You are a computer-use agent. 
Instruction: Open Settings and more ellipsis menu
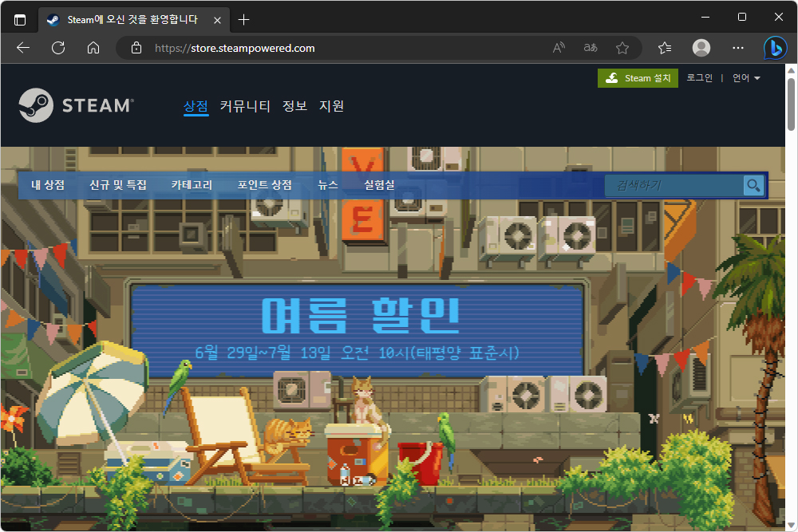[738, 48]
